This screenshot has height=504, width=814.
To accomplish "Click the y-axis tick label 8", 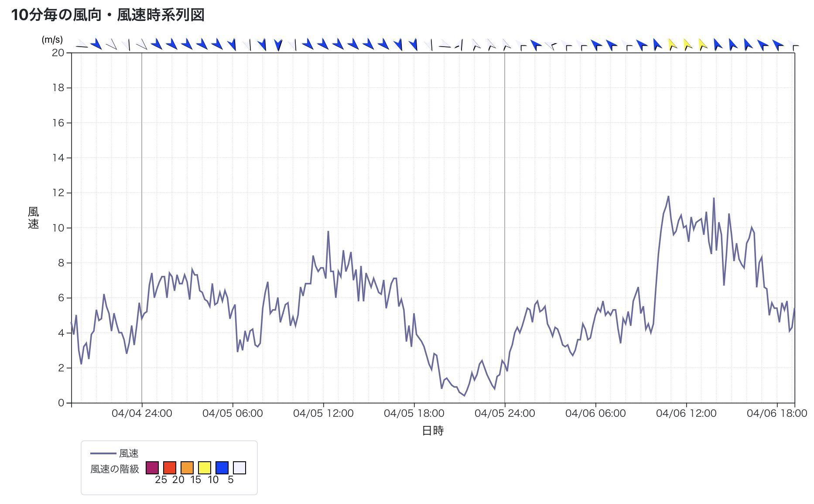I will pyautogui.click(x=61, y=263).
